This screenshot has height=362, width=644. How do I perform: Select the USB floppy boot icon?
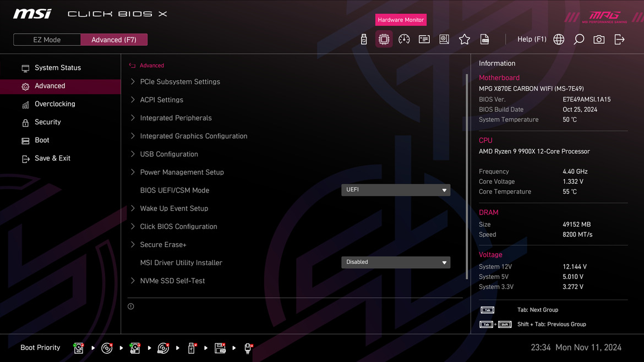220,348
